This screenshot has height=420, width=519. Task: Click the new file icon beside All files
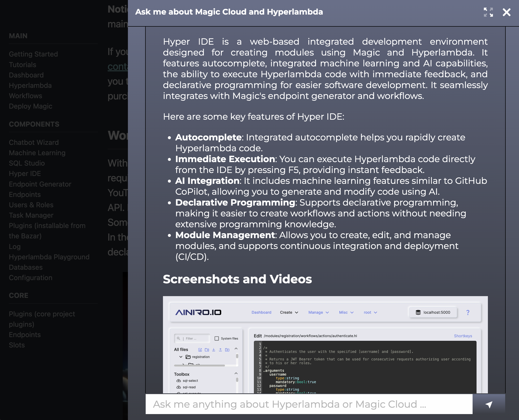(x=200, y=350)
